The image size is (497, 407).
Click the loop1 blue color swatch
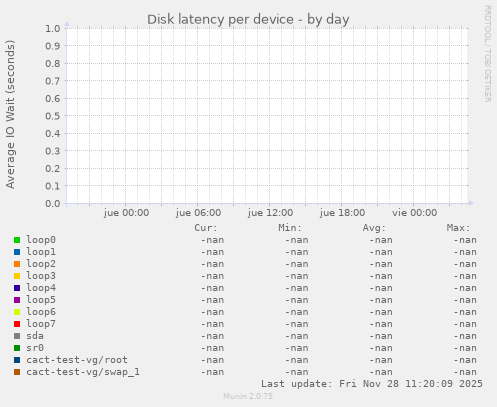tap(17, 252)
